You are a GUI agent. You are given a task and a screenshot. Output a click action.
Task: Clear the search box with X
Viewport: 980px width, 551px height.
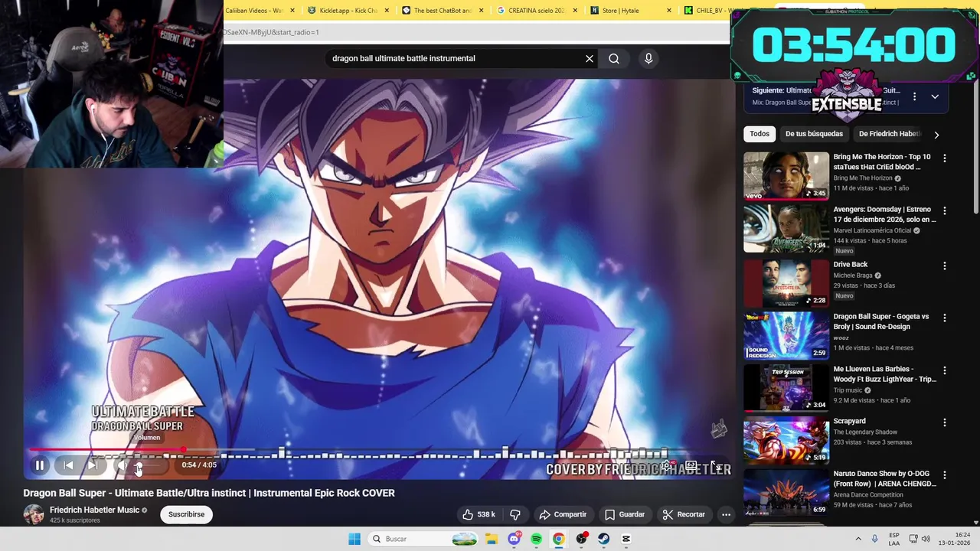(590, 58)
